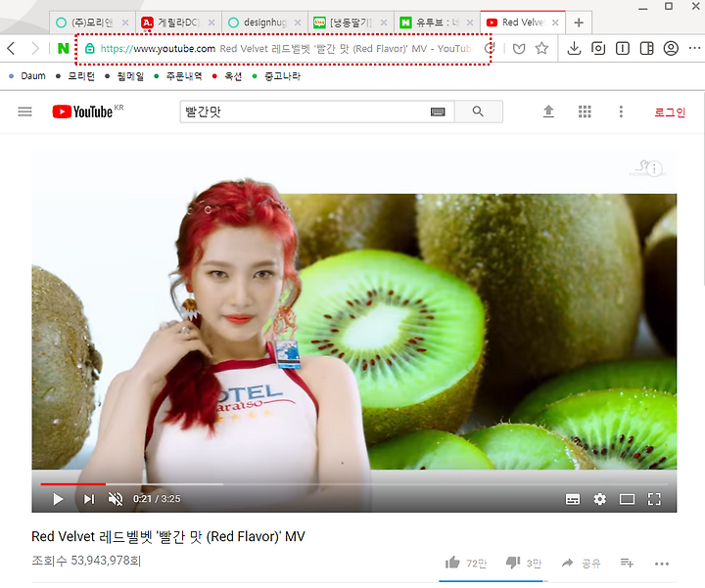The height and width of the screenshot is (588, 705).
Task: Close the Red Velvet tab
Action: 555,23
